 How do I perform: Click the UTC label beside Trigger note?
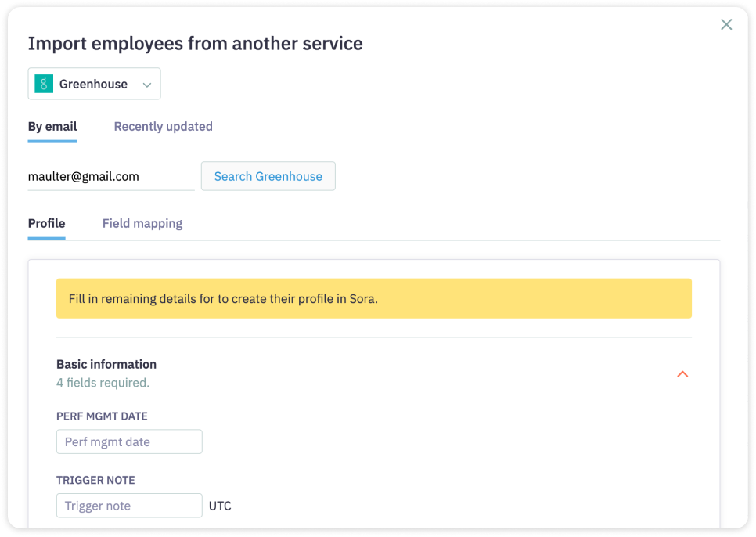pos(220,506)
